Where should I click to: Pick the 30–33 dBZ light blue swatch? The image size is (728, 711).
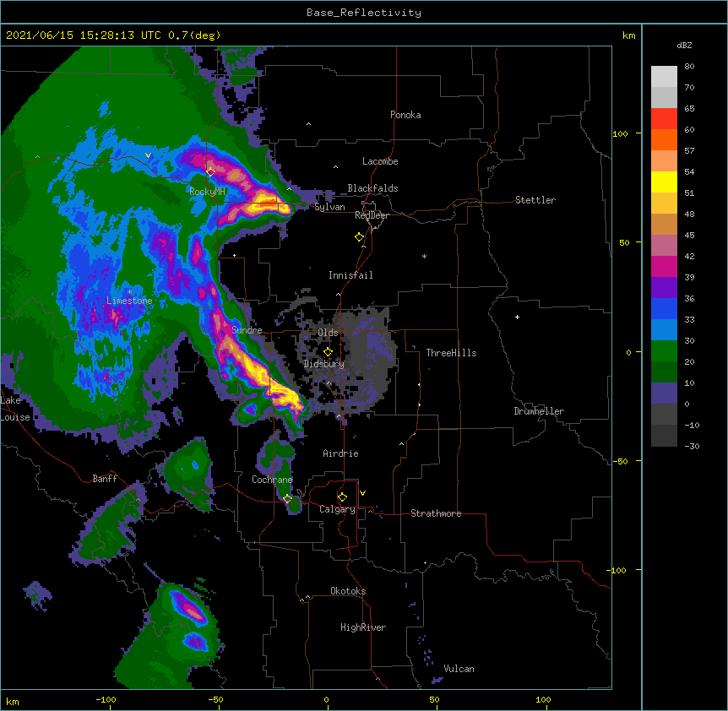[664, 330]
